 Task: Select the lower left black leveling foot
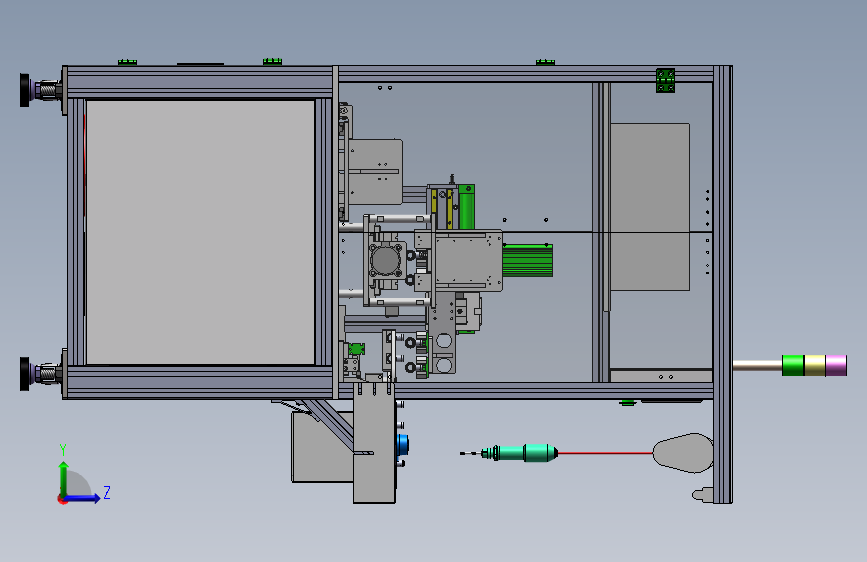point(25,374)
